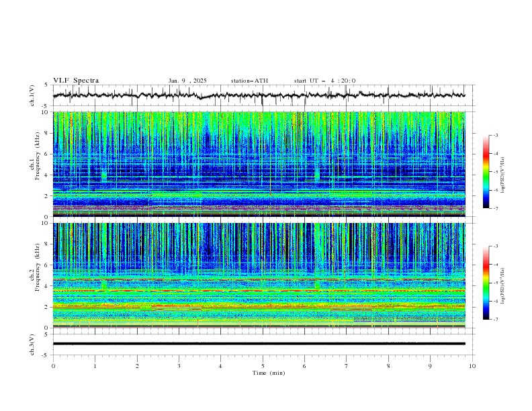Screen dimensions: 532x411
Task: Click the time axis tick label "9"
Action: pyautogui.click(x=430, y=366)
